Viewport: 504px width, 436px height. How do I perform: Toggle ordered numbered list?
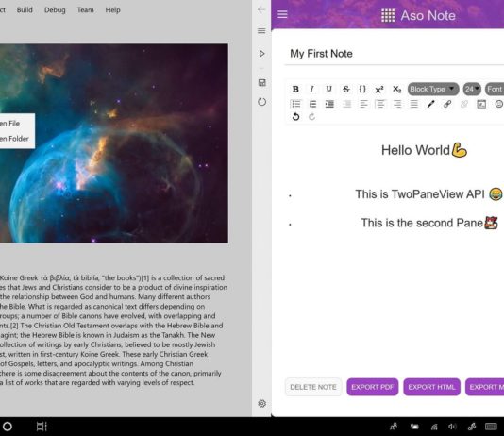click(x=312, y=104)
